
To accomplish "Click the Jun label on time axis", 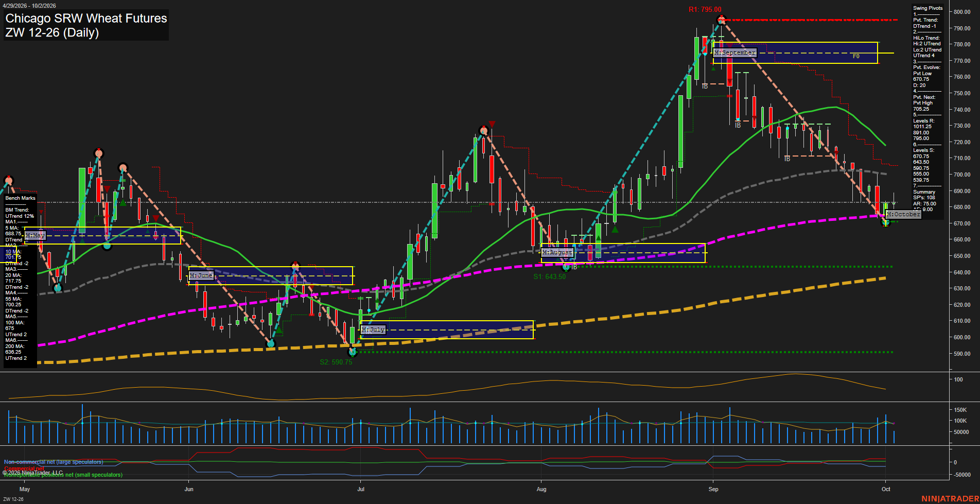I will click(x=189, y=489).
